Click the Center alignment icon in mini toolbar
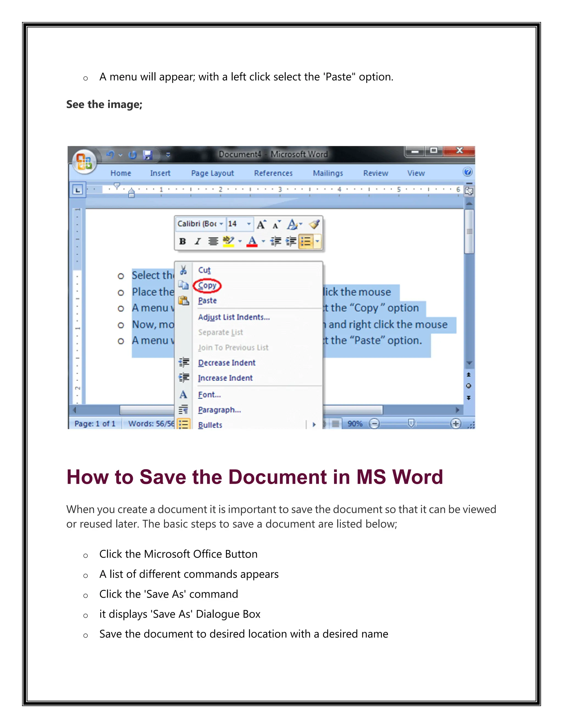The width and height of the screenshot is (563, 728). point(213,241)
